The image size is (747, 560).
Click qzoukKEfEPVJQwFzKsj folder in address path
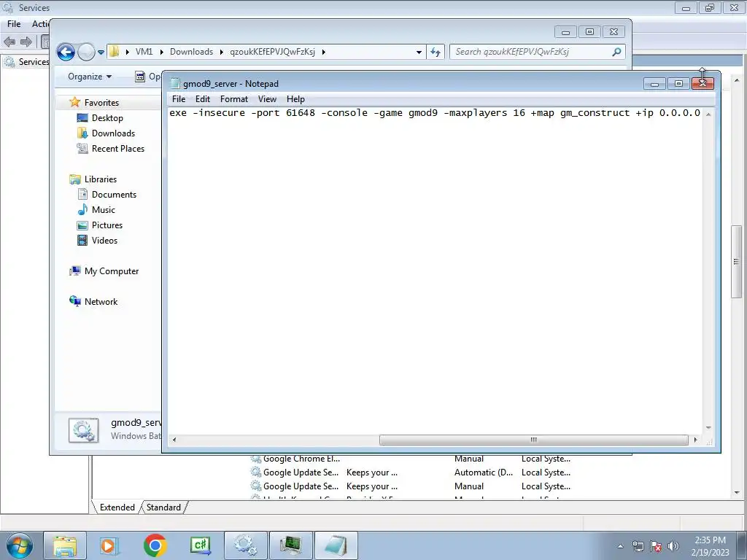(273, 52)
